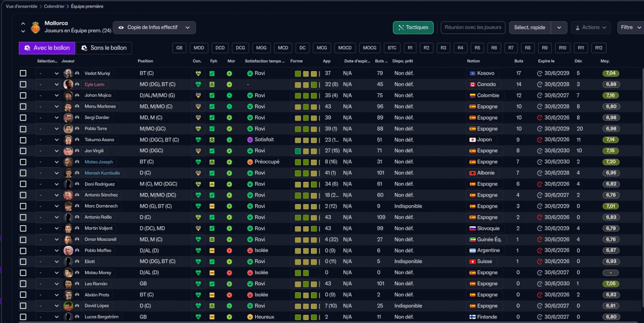
Task: Go to Calendrier in the breadcrumb
Action: point(54,7)
